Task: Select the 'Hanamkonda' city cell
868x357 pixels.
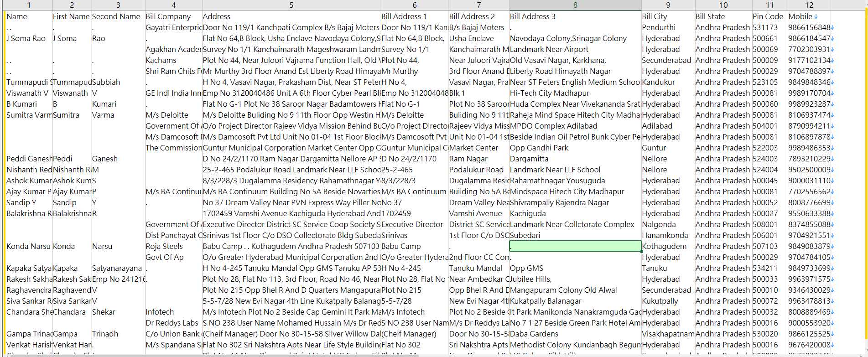Action: (668, 235)
